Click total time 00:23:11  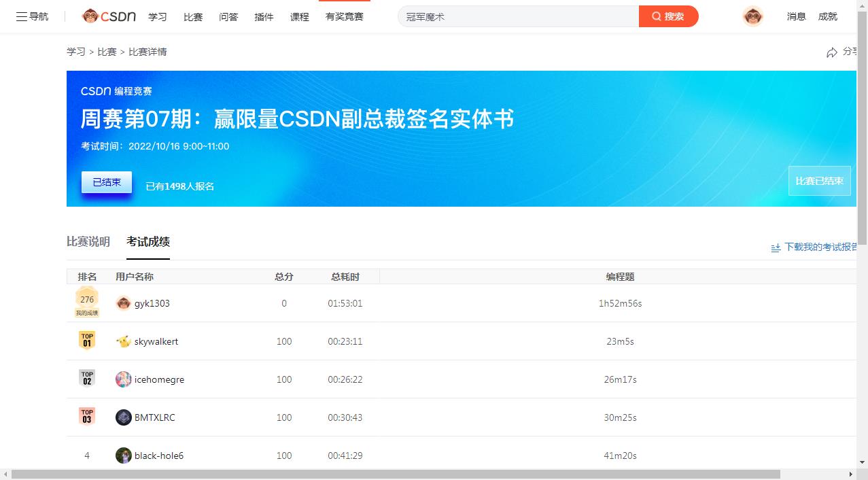345,341
